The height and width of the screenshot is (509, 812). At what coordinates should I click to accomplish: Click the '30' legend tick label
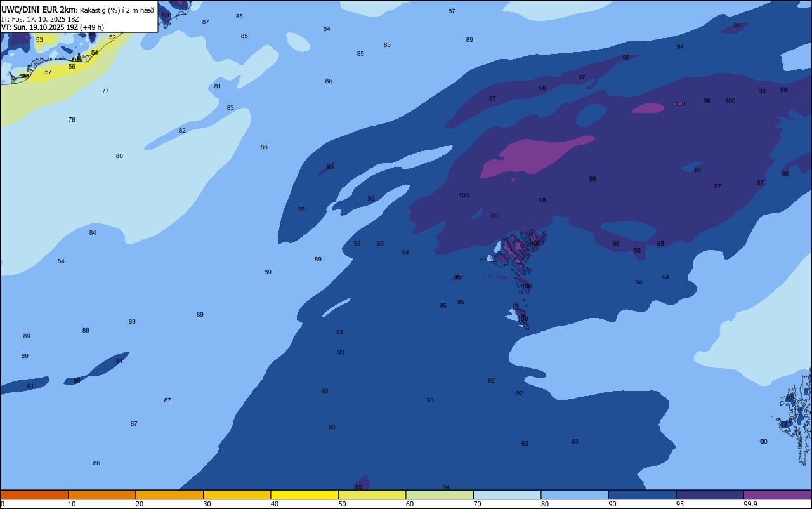pos(207,504)
